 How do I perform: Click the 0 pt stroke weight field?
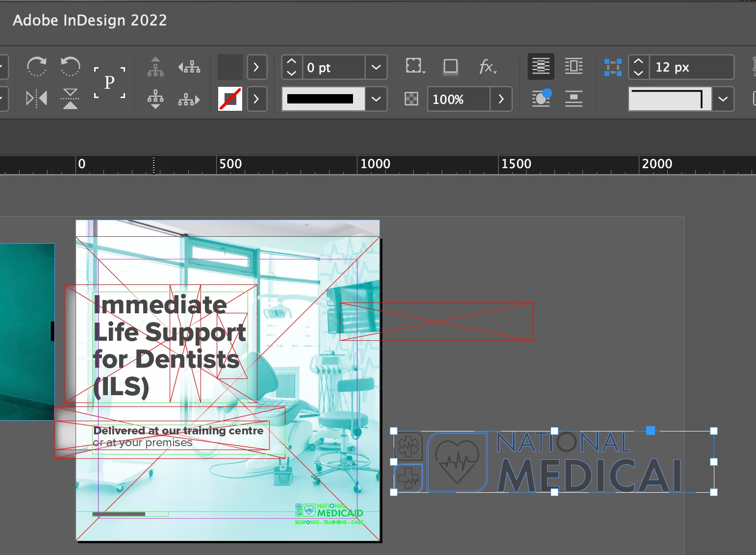(x=333, y=67)
